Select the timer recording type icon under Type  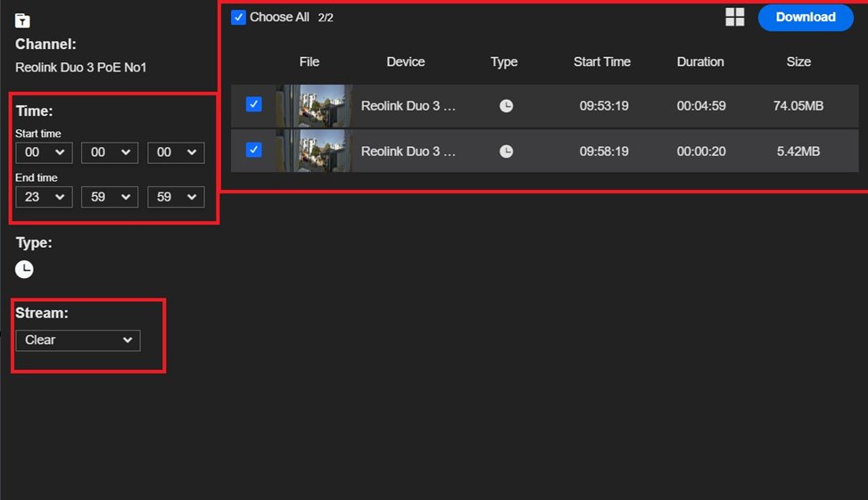(24, 269)
